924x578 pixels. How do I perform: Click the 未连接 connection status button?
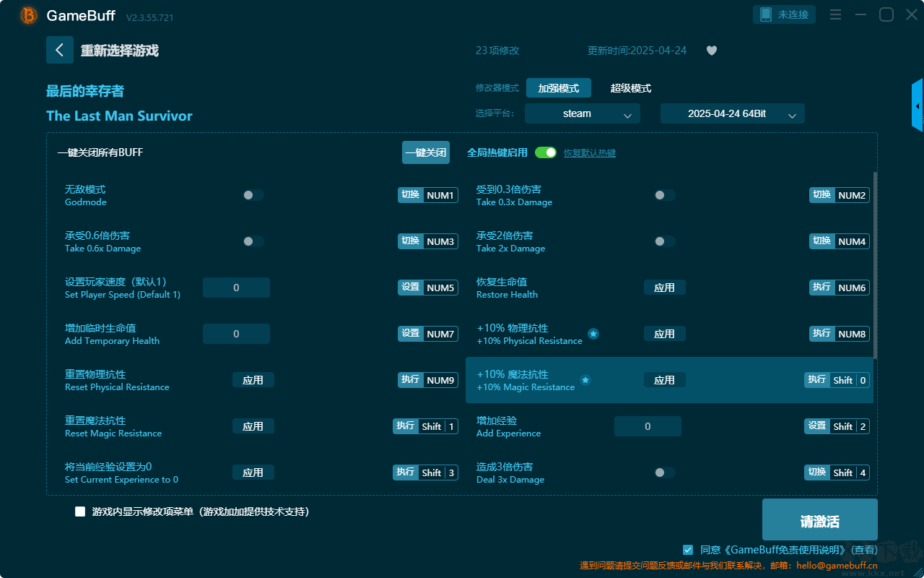[785, 14]
